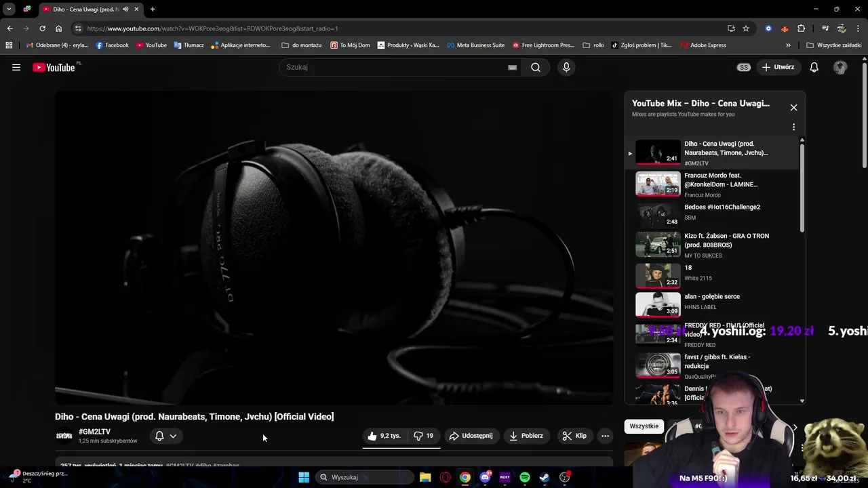Viewport: 868px width, 488px height.
Task: Open Steam from the taskbar
Action: point(545,477)
